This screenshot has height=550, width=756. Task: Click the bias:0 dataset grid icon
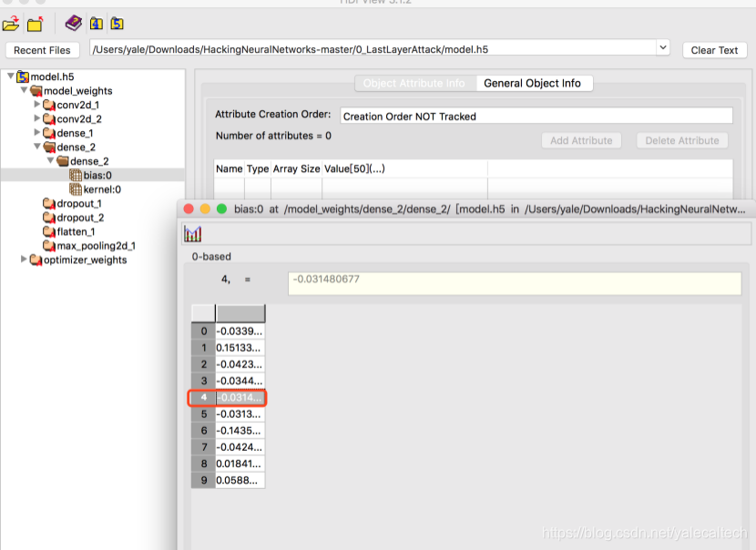(x=76, y=175)
